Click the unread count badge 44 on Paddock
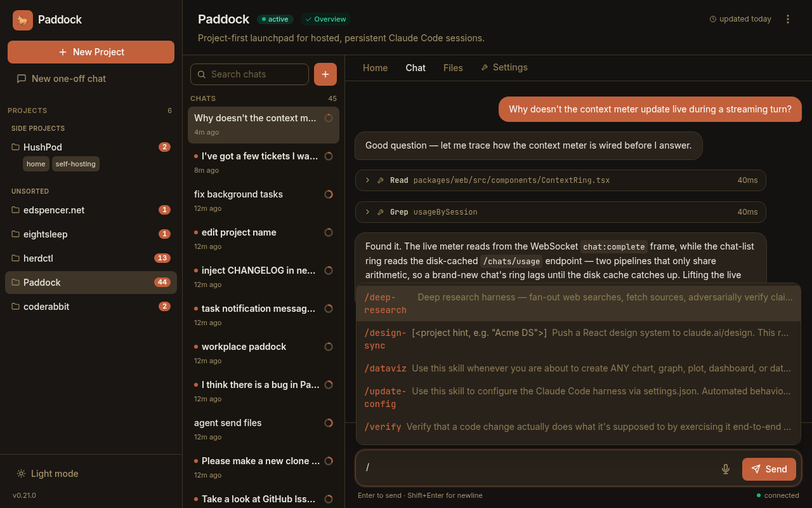The height and width of the screenshot is (508, 812). point(162,283)
